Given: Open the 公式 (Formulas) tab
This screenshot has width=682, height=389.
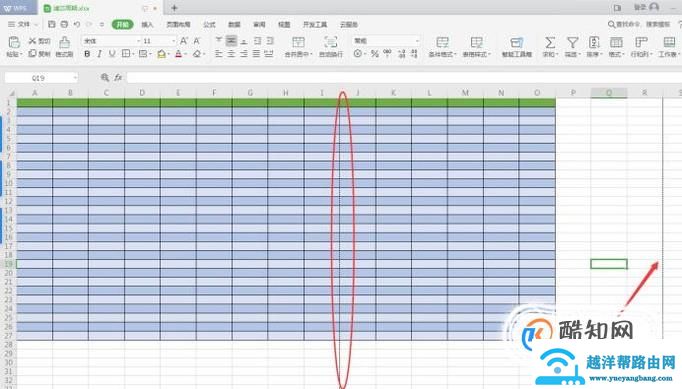Looking at the screenshot, I should (x=209, y=24).
